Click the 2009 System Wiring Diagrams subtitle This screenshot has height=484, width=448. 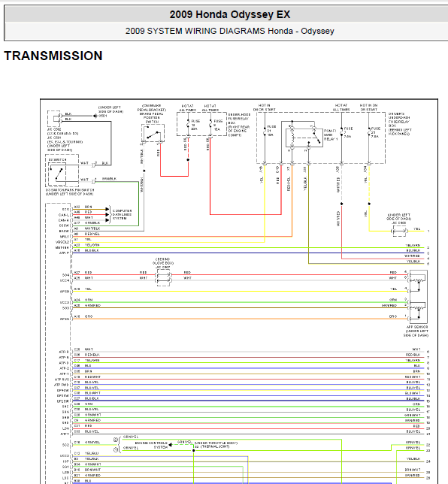click(x=230, y=31)
